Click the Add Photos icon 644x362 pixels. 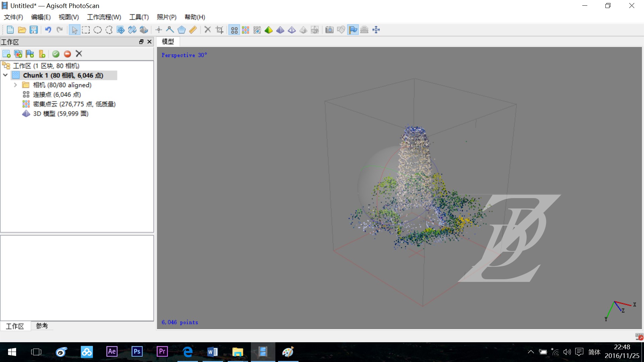[x=18, y=54]
